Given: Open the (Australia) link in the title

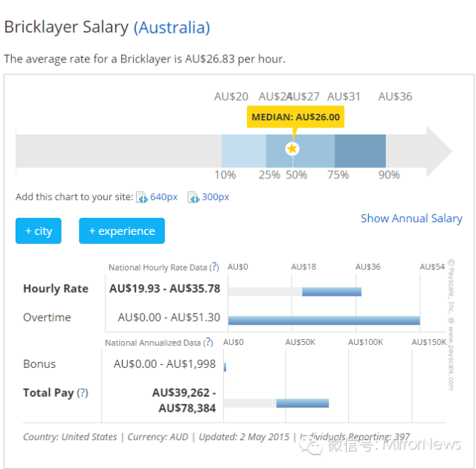Looking at the screenshot, I should pos(172,28).
